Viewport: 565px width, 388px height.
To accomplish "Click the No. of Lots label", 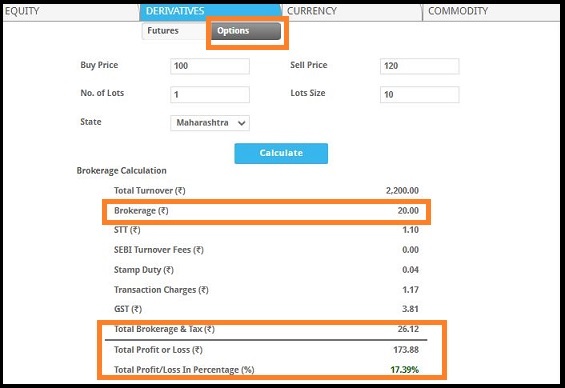I will pyautogui.click(x=102, y=93).
